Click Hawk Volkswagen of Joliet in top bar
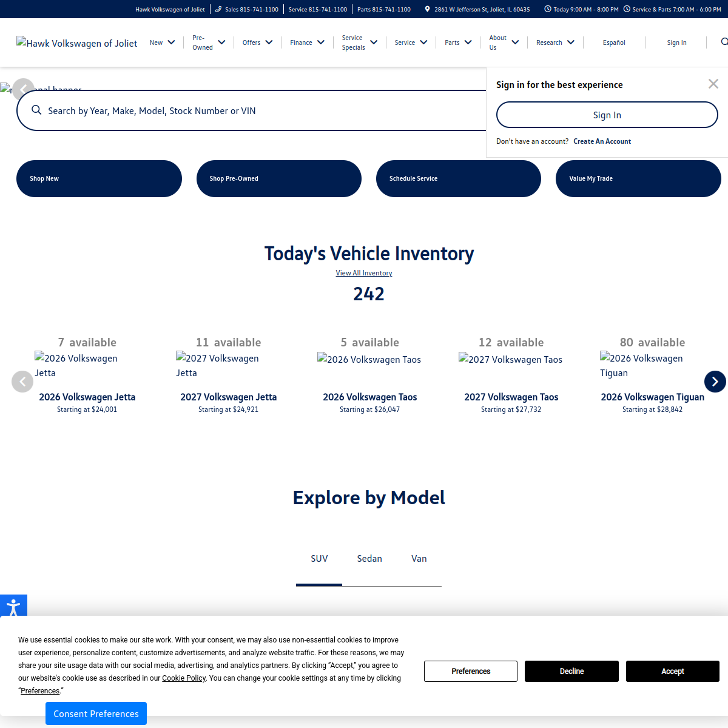The height and width of the screenshot is (728, 728). click(x=170, y=9)
